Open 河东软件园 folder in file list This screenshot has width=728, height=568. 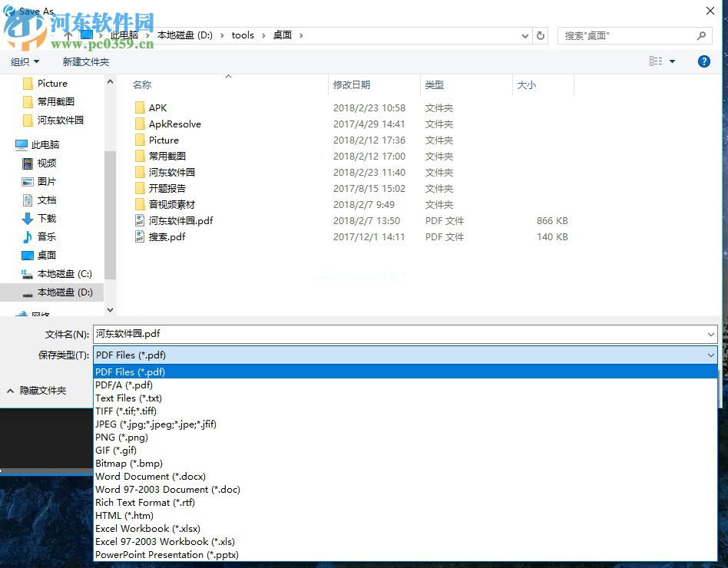pos(171,172)
